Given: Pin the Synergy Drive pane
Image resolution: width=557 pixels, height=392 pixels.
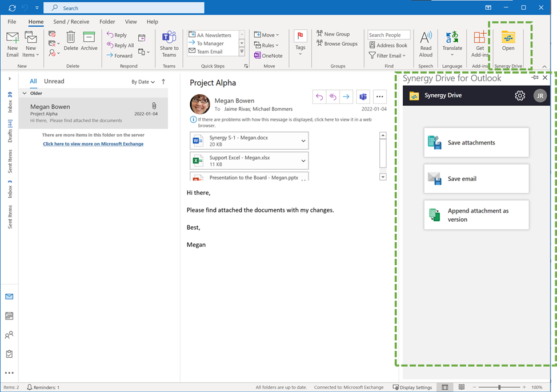Looking at the screenshot, I should 535,78.
